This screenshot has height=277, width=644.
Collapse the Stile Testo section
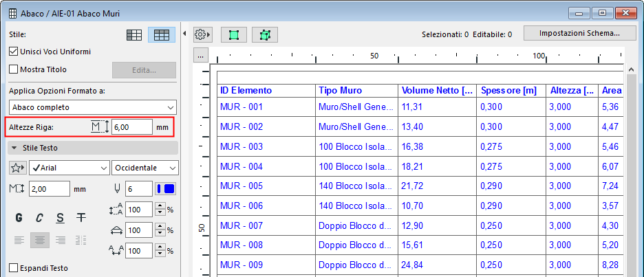click(x=93, y=147)
